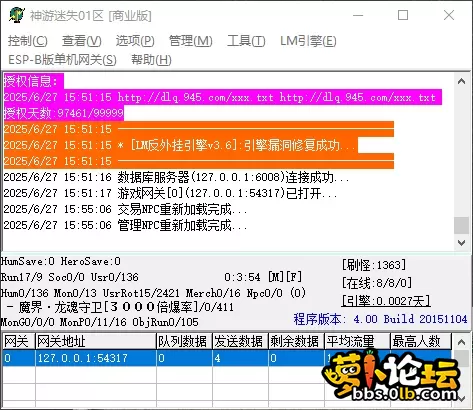
Task: Click the 网关地址 column header
Action: point(96,341)
